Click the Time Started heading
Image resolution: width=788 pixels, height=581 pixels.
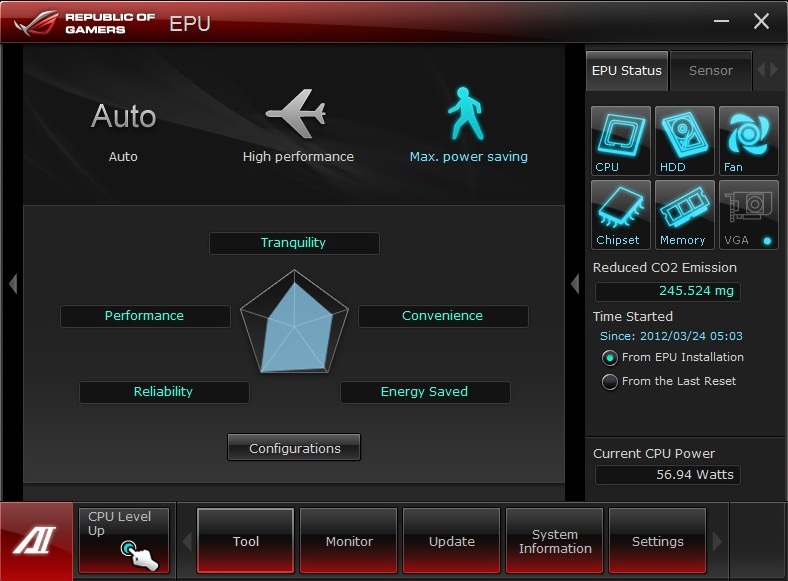pyautogui.click(x=633, y=317)
